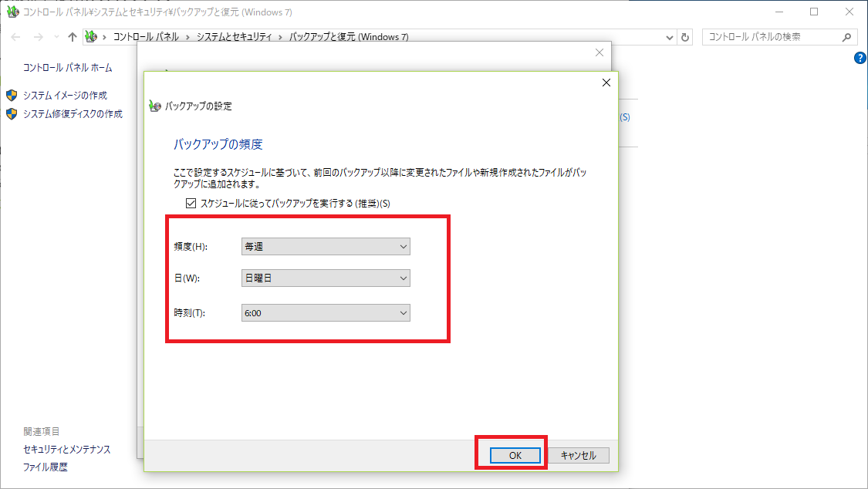This screenshot has height=489, width=868.
Task: Open the セキュリティとメンテナンス link
Action: [x=67, y=449]
